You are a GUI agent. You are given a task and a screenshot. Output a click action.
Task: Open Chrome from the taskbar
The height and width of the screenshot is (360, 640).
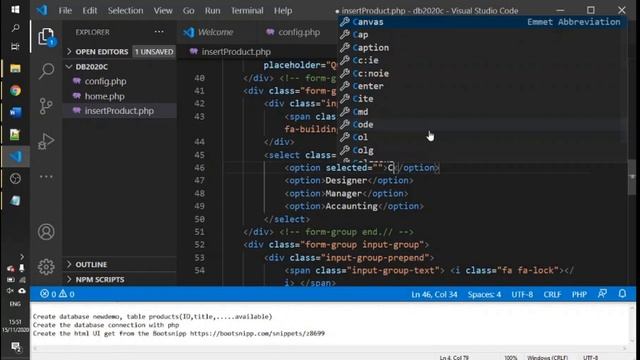click(15, 91)
